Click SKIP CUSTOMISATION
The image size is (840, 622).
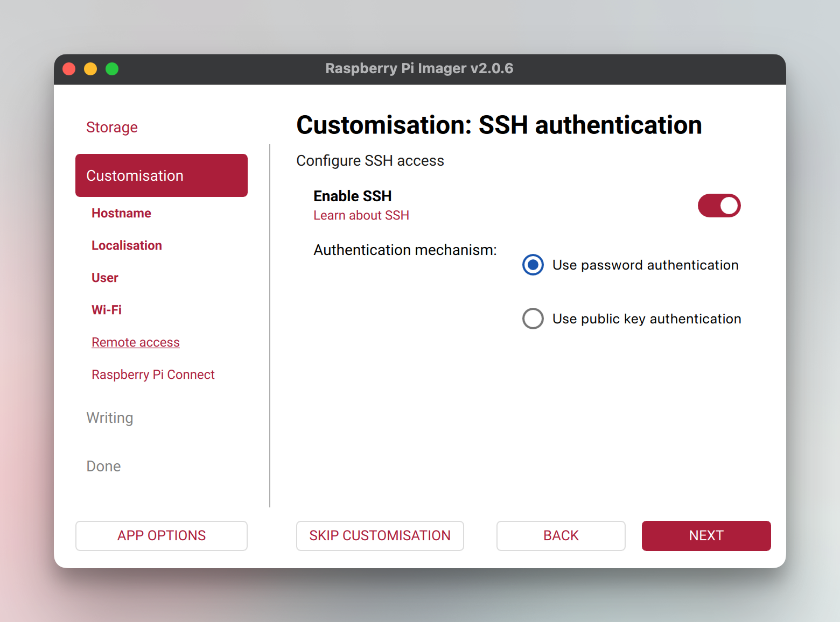(x=380, y=535)
